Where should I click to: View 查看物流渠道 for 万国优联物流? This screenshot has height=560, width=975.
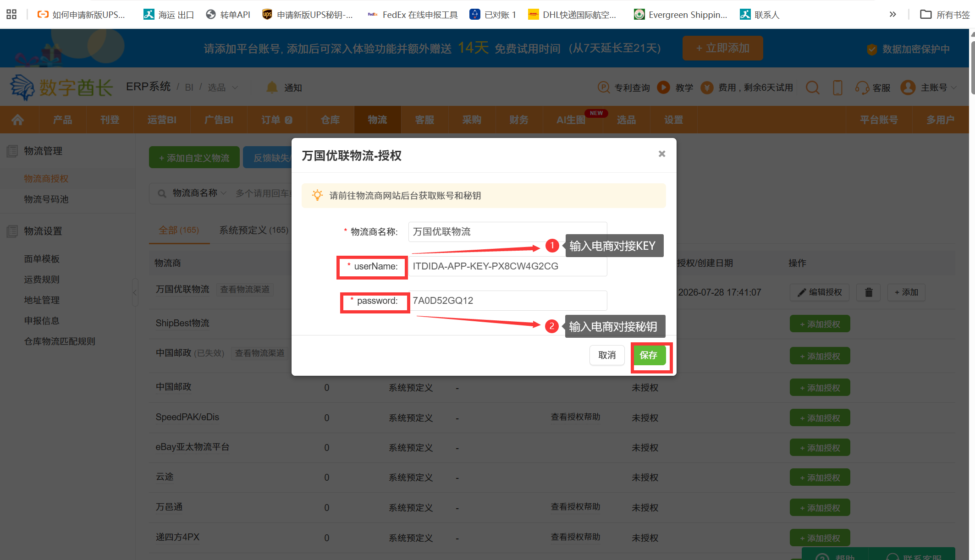245,289
